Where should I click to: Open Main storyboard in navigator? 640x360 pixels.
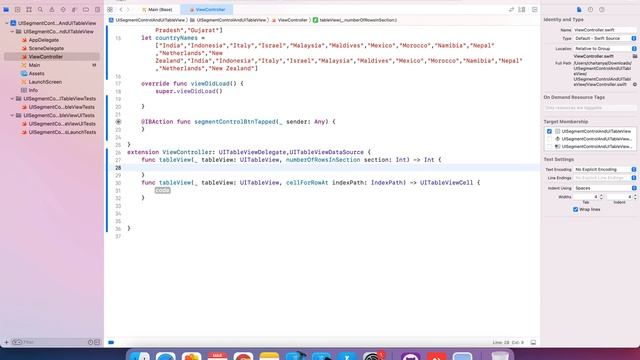coord(34,65)
